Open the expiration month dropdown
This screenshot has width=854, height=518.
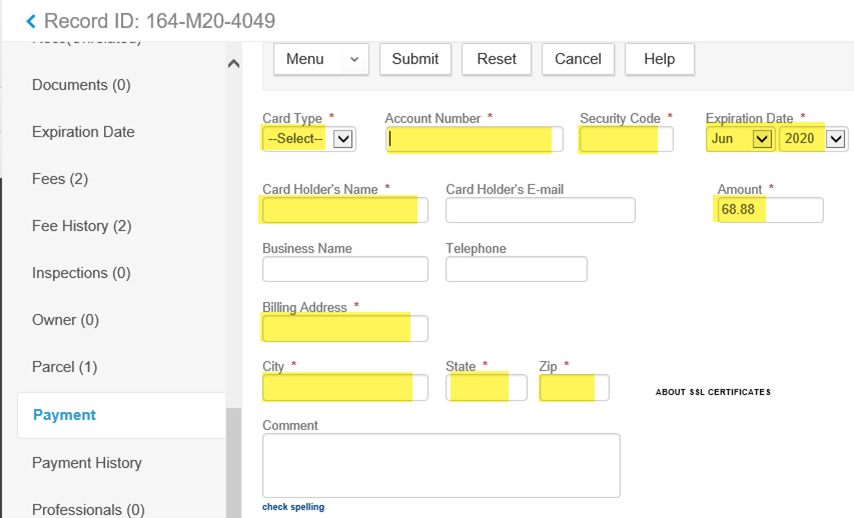pos(740,139)
